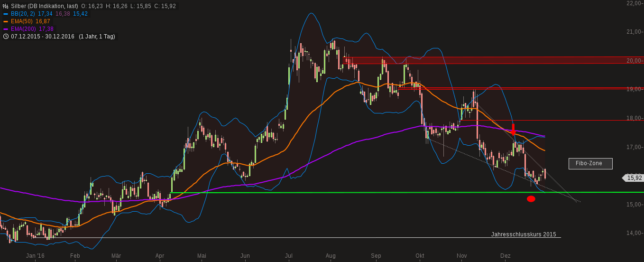Click the Sep time axis label
The image size is (644, 262).
coord(376,256)
